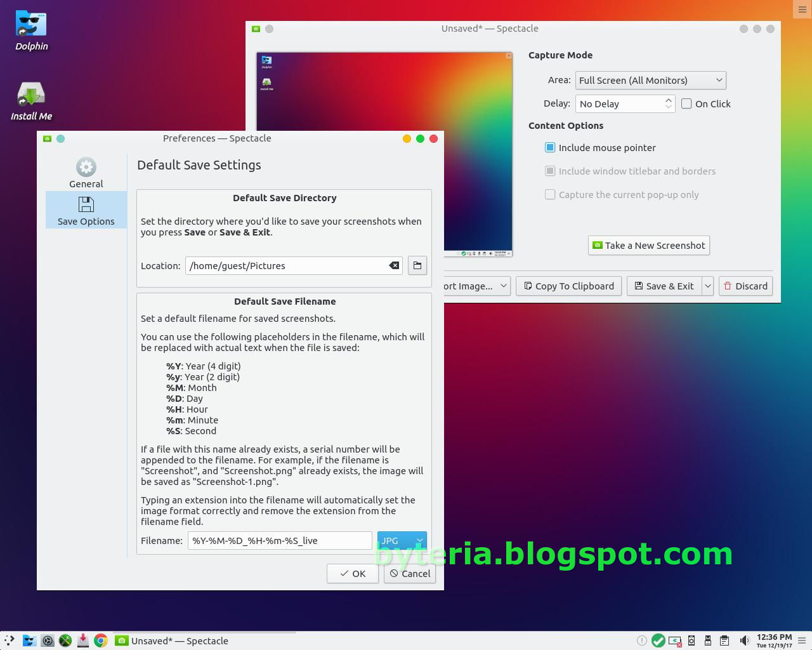Screen dimensions: 812x650
Task: Increase the Delay value with the up arrow
Action: tap(668, 100)
